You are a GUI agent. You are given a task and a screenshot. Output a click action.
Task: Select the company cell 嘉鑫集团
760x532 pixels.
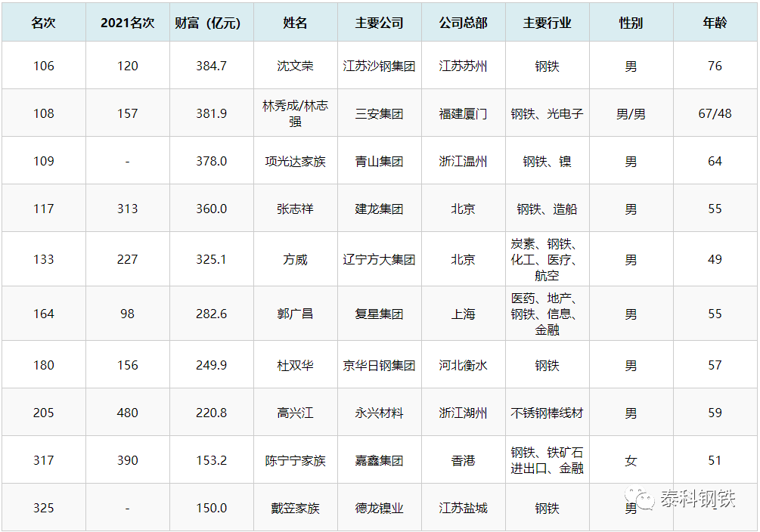point(379,460)
